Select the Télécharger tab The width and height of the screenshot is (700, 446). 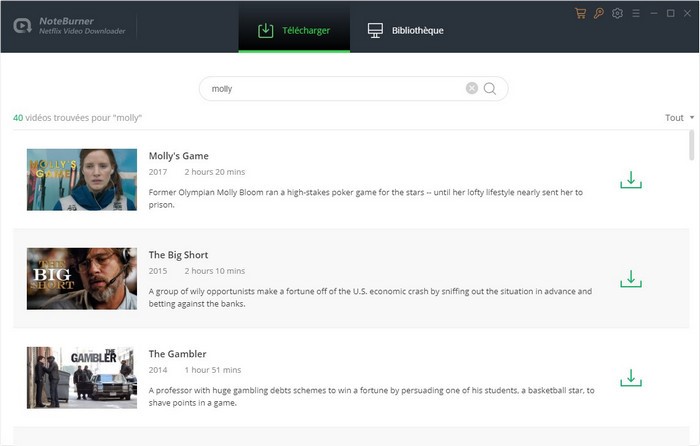294,30
